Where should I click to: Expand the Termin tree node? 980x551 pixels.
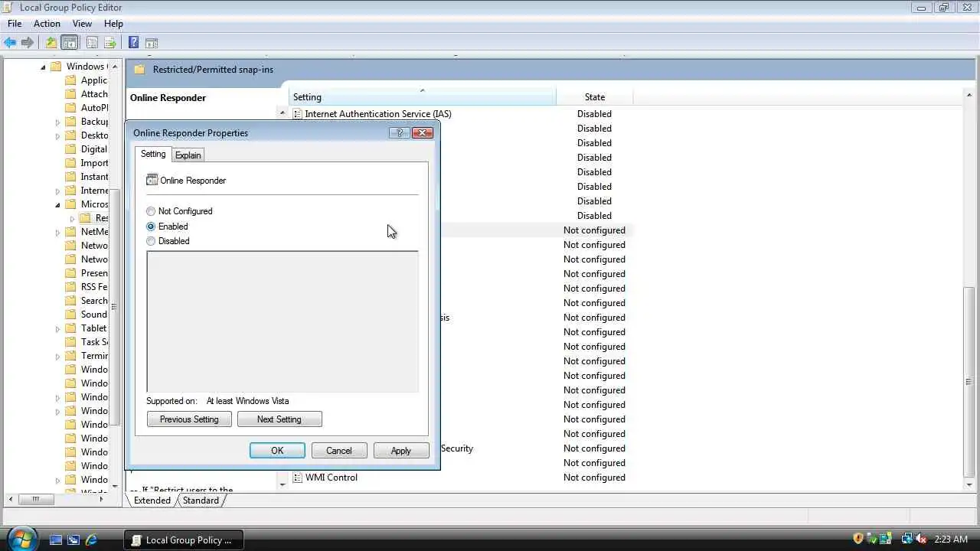tap(57, 356)
